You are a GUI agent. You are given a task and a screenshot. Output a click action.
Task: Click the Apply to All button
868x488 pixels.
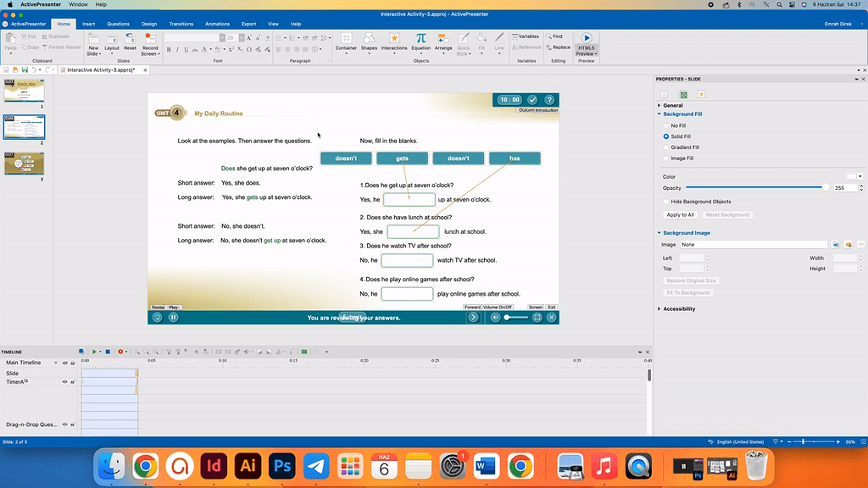click(678, 214)
